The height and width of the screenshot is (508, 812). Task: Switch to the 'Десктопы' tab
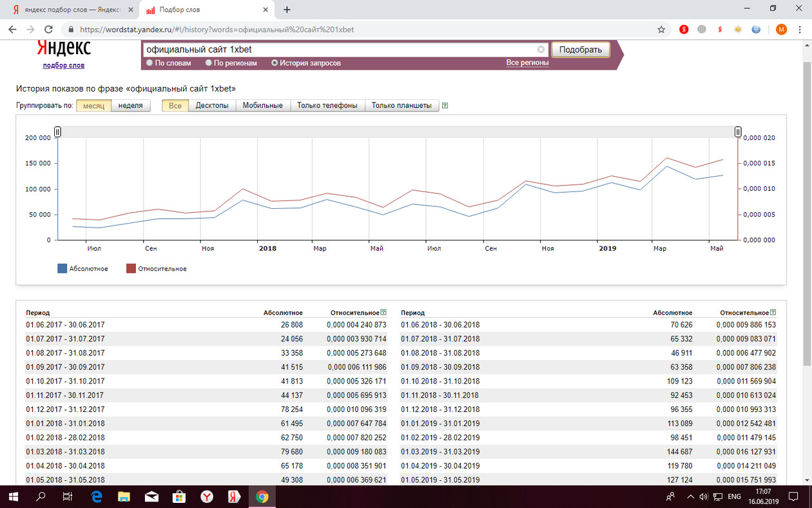[212, 106]
